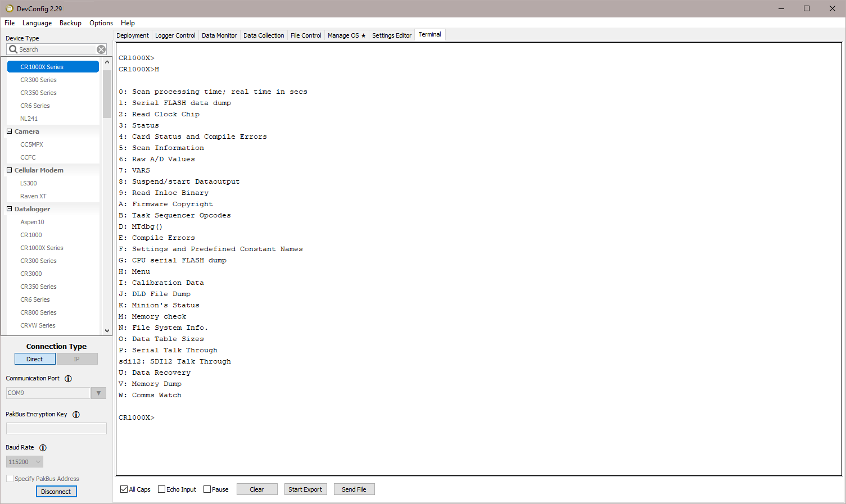The image size is (846, 504).
Task: Select CR3000 datalogger
Action: coord(31,274)
